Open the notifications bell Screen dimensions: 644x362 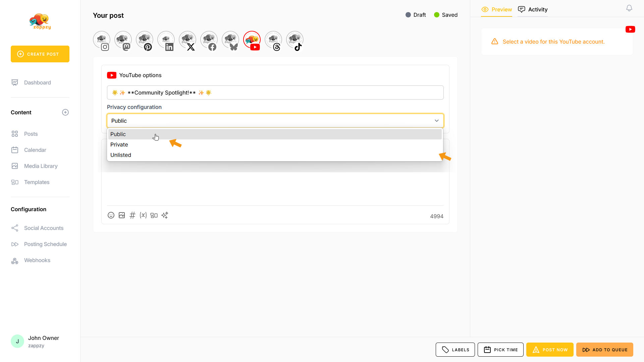click(629, 8)
